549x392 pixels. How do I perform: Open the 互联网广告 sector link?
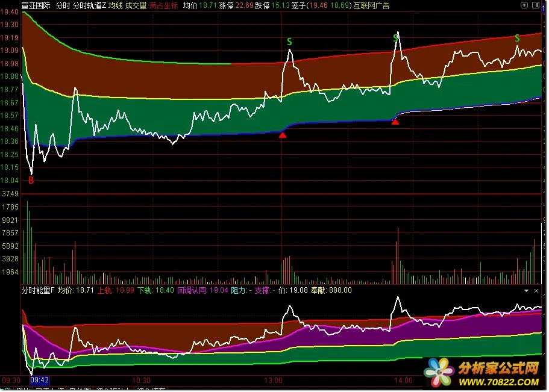tap(371, 5)
